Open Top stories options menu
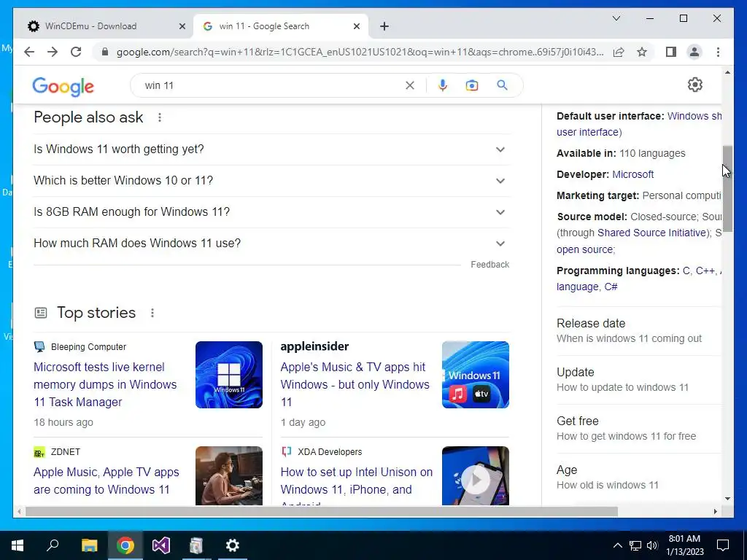 pos(152,313)
